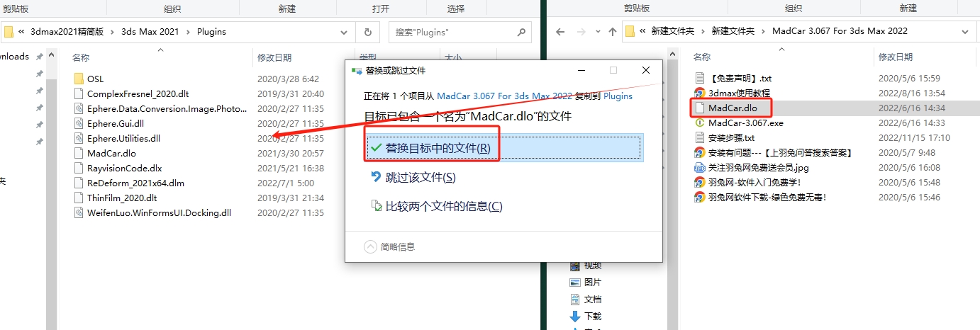Expand the chevron after 3ds Max 2021 breadcrumb
Viewport: 980px width, 330px height.
click(x=189, y=32)
